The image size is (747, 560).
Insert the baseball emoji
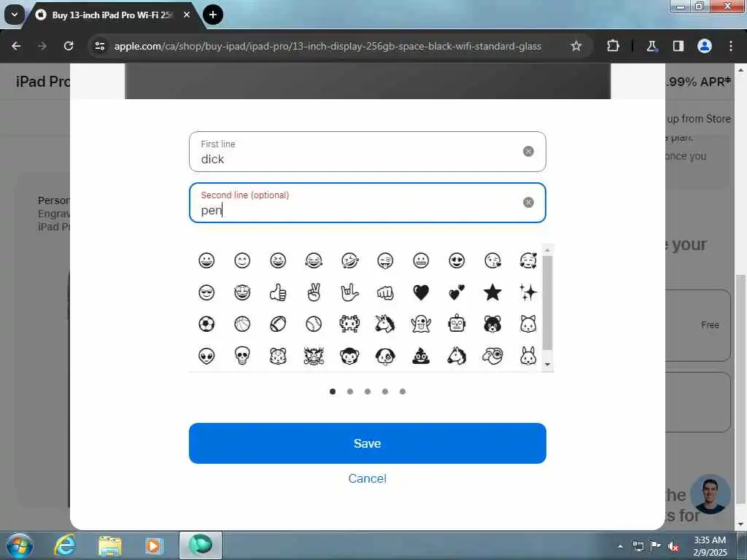point(314,324)
